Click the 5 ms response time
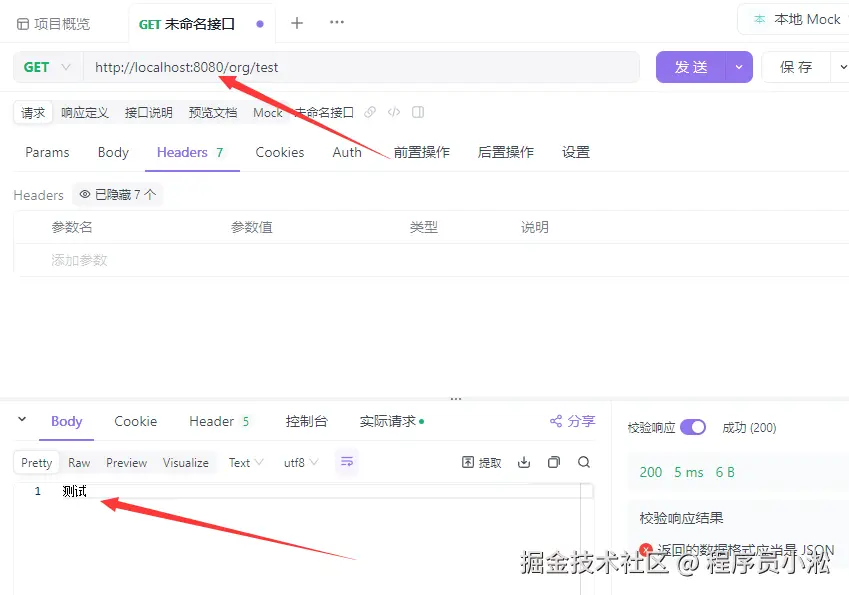 click(x=689, y=472)
